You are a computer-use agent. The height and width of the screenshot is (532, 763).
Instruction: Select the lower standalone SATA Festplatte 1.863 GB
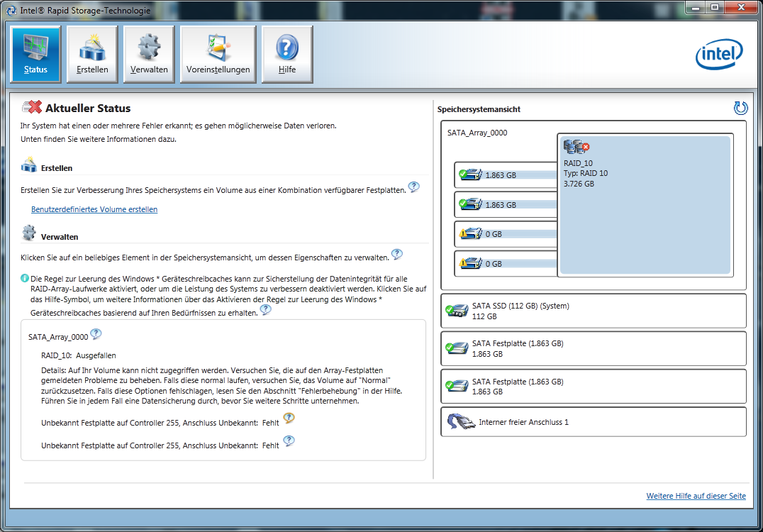tap(594, 387)
